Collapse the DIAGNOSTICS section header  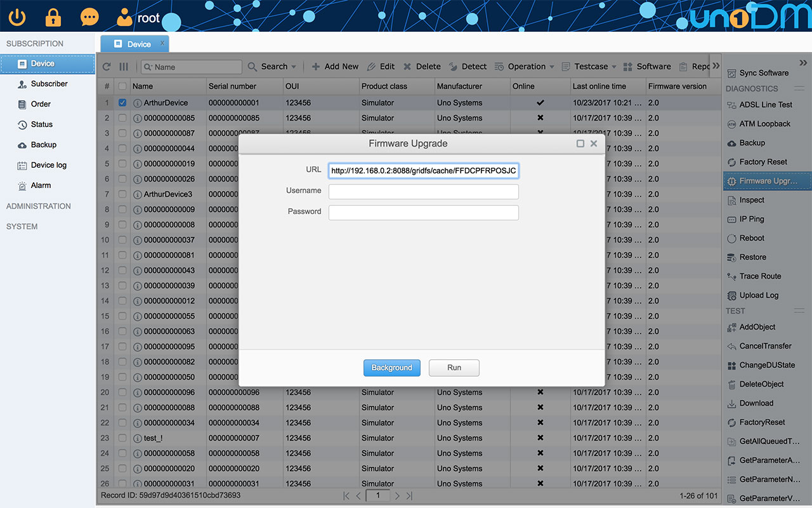click(x=799, y=89)
